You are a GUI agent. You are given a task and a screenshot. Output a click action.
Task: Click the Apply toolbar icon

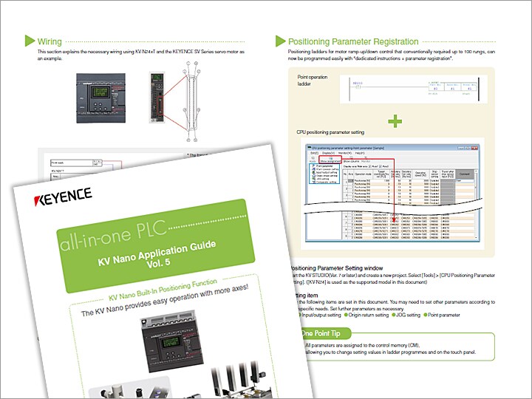(313, 160)
